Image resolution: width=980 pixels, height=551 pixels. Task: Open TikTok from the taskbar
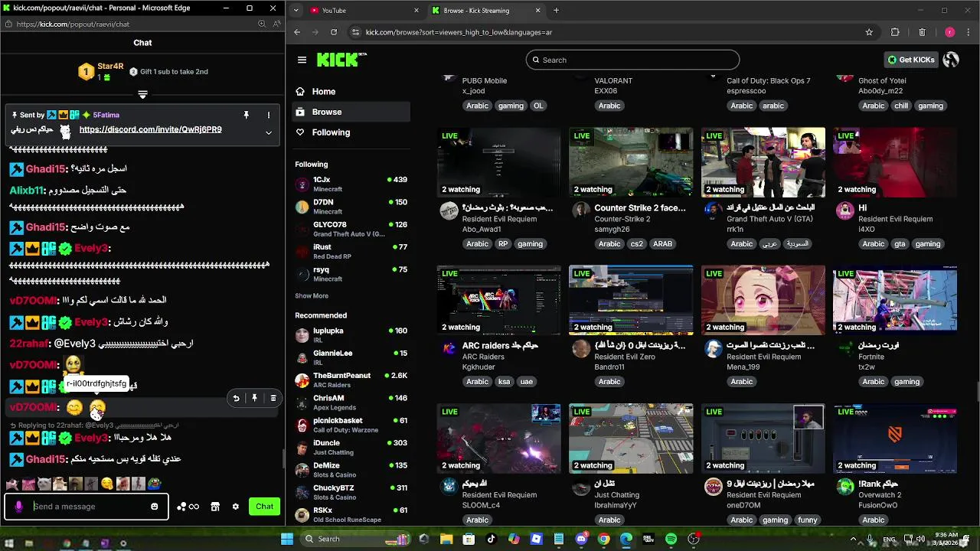(492, 539)
